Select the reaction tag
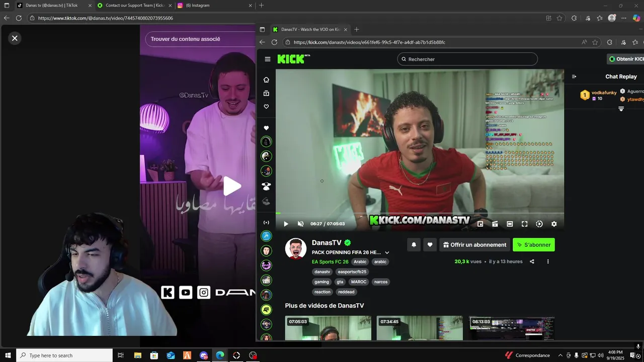Viewport: 644px width, 362px height. 323,292
